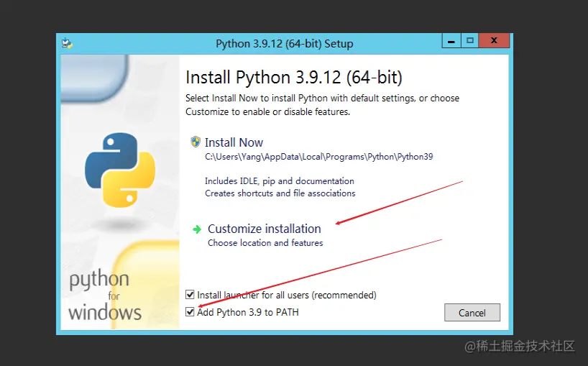Click the 'Install Python 3.9.12 (64-bit)' heading
The width and height of the screenshot is (588, 366).
click(294, 78)
